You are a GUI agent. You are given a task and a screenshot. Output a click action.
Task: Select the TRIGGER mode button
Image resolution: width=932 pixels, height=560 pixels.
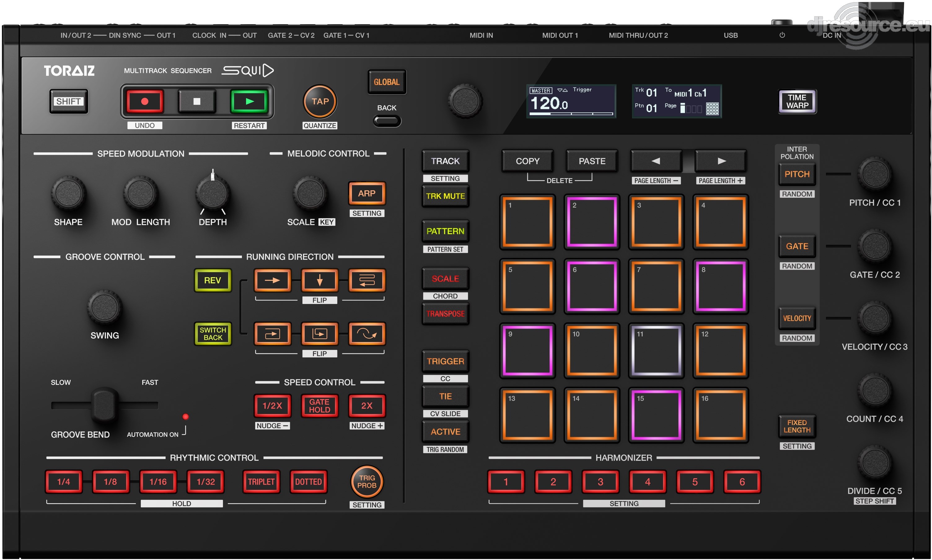(x=445, y=361)
